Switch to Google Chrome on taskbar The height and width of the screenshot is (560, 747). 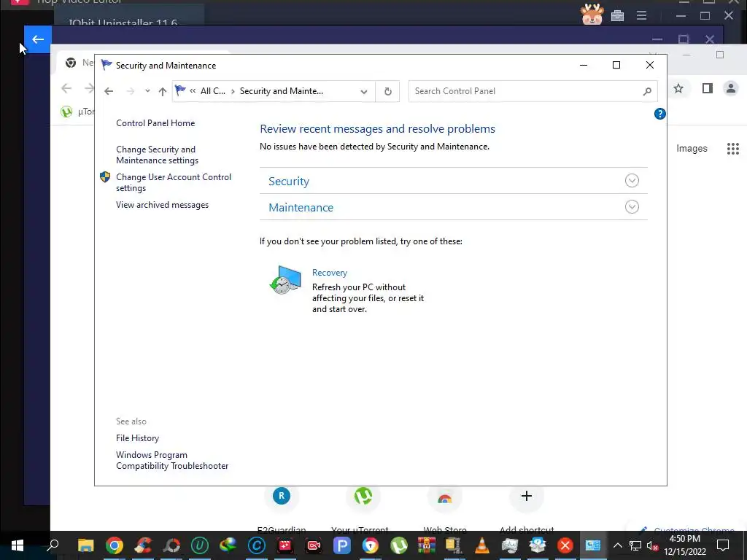[115, 545]
